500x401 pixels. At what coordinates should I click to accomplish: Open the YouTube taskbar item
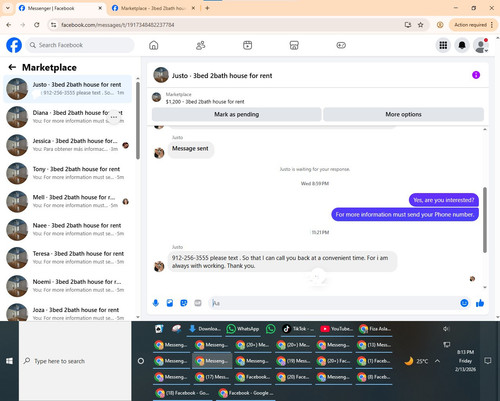337,329
